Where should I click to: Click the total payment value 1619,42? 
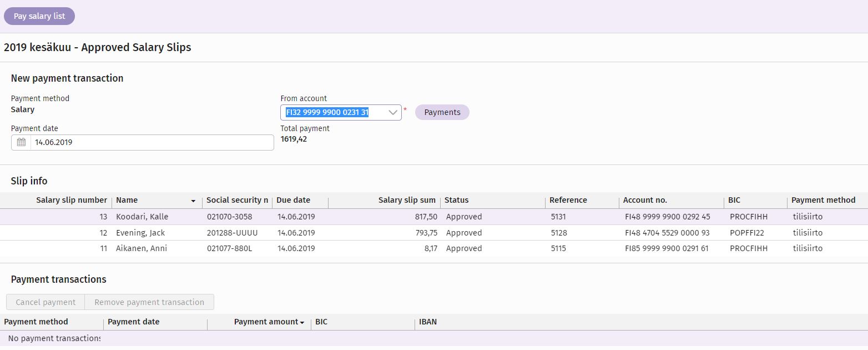(x=294, y=139)
